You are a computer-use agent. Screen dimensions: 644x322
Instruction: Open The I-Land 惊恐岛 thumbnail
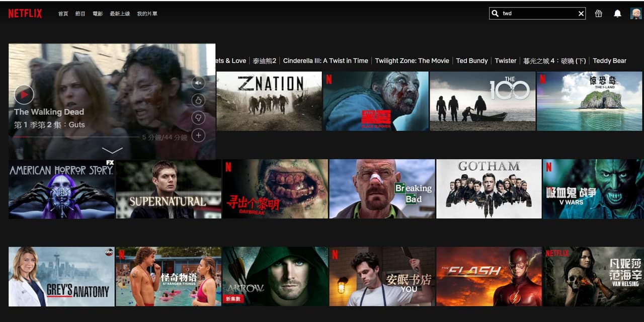click(590, 101)
